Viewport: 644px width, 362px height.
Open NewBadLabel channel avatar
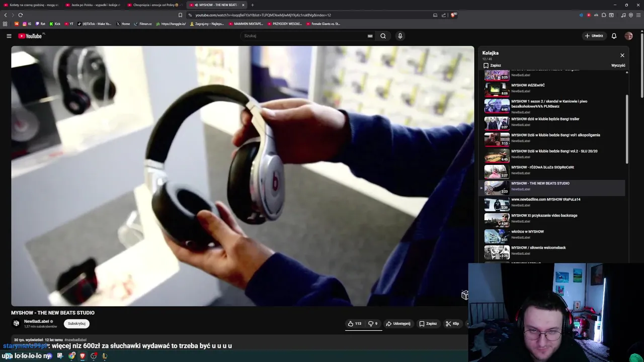[x=16, y=323]
